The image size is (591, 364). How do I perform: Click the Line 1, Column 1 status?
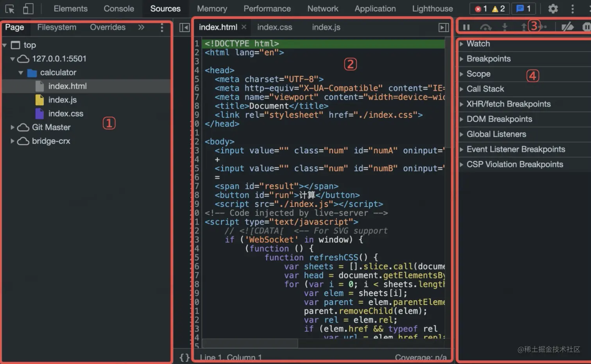pos(231,358)
